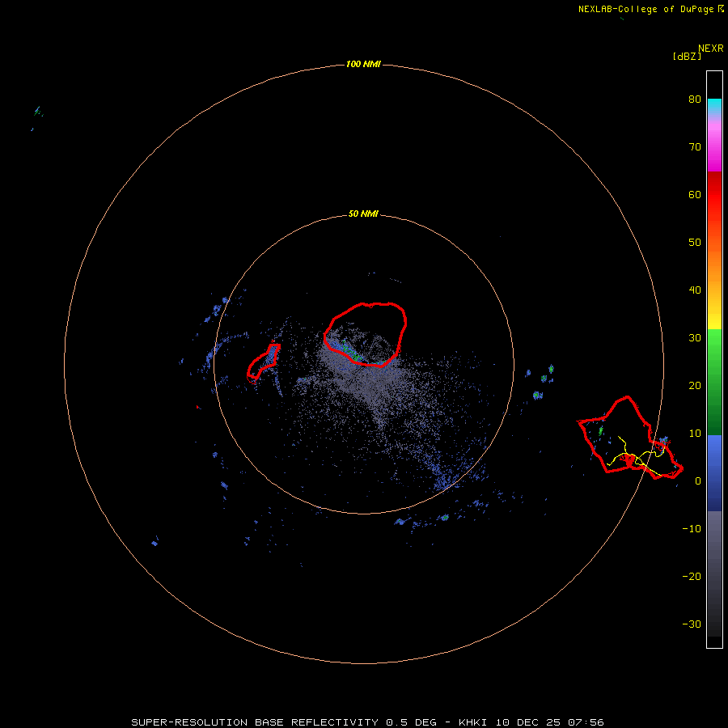Image resolution: width=728 pixels, height=728 pixels.
Task: Click the red island outline at the east edge
Action: 630,438
